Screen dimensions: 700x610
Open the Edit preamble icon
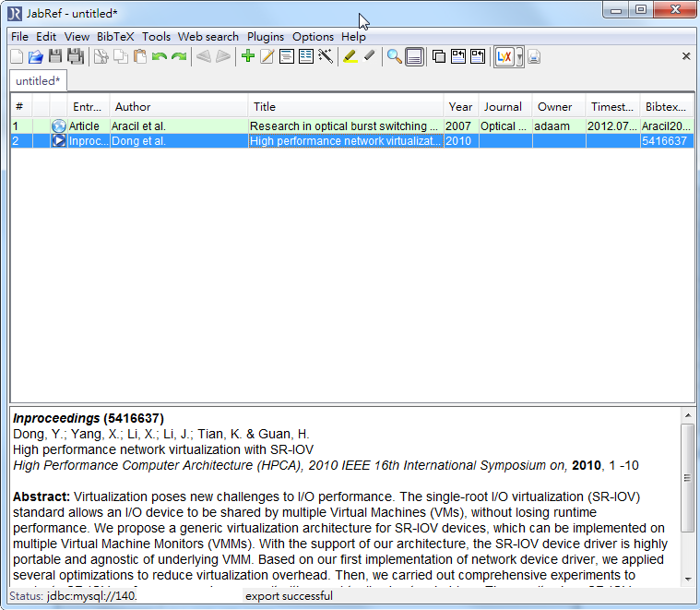[x=287, y=56]
